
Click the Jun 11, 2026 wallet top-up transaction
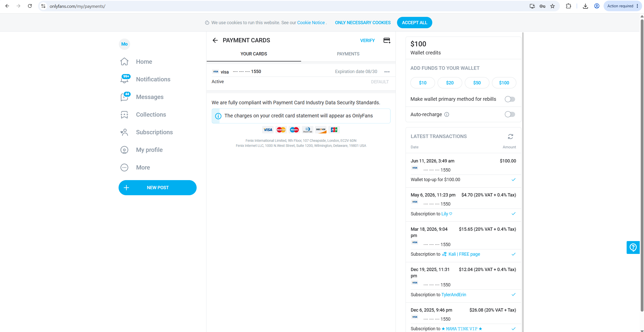click(x=463, y=170)
